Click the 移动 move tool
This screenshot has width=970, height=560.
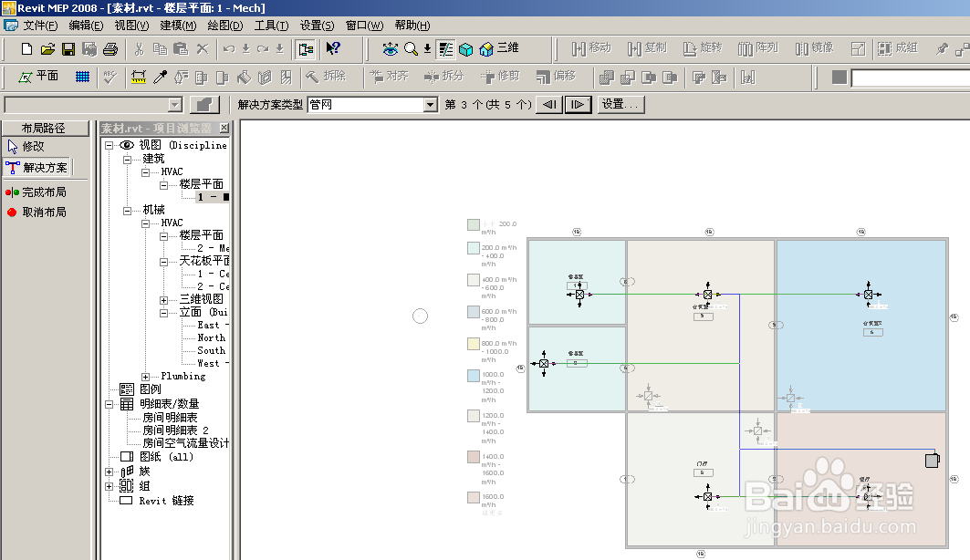click(591, 48)
